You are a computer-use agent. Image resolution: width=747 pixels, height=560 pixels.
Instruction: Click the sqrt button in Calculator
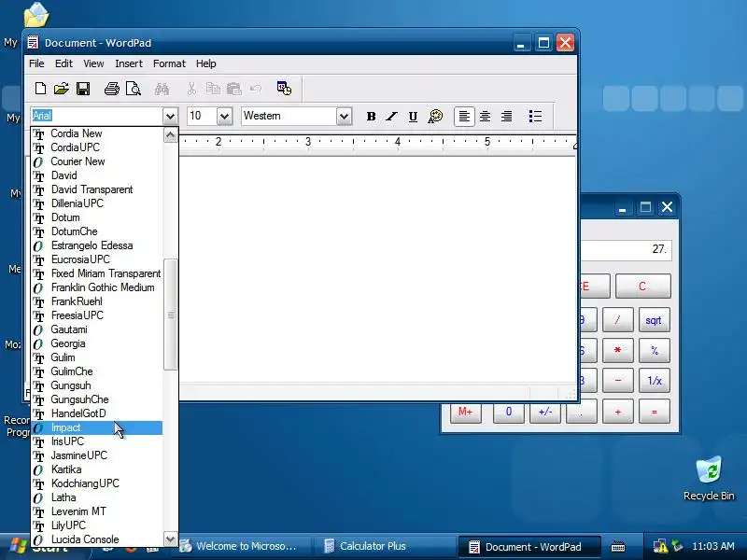[x=654, y=320]
